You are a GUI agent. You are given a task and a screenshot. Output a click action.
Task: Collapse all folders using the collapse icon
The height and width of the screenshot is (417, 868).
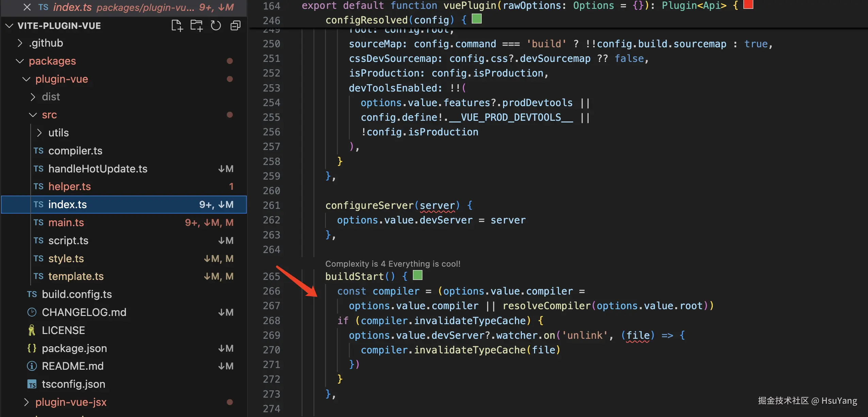pos(236,26)
